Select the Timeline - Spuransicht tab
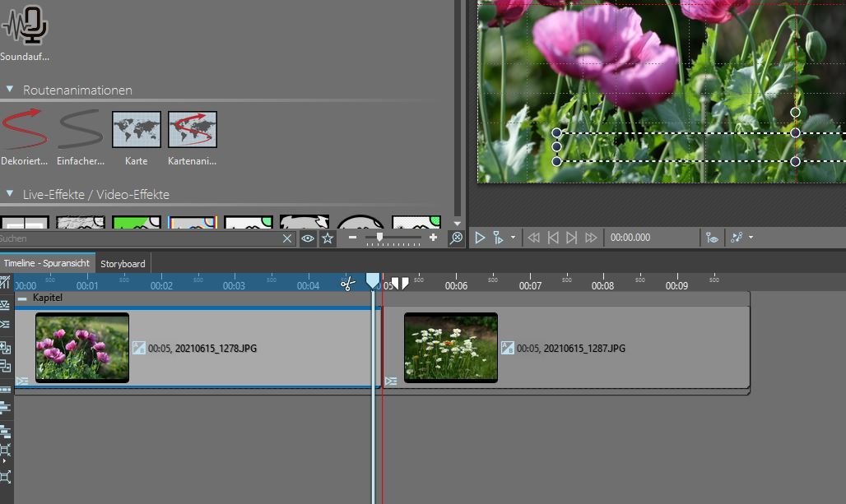Screen dimensions: 846x504 pos(47,263)
